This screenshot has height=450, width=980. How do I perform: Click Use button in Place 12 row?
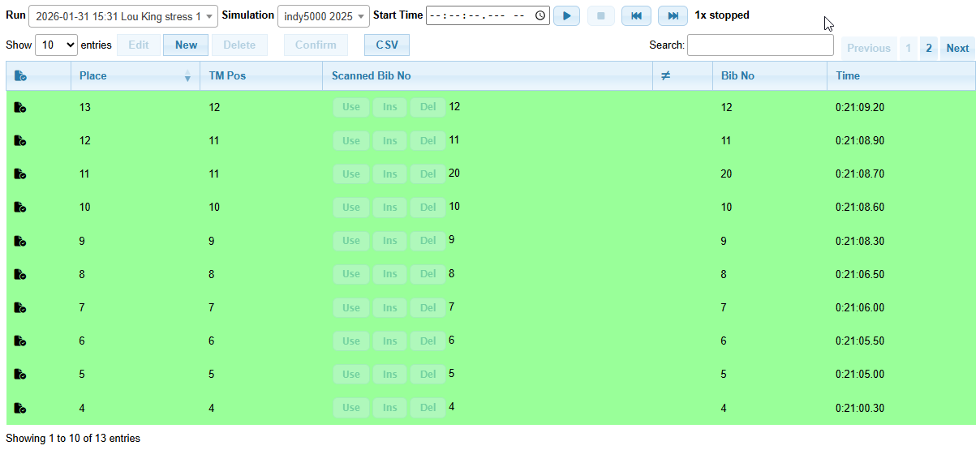coord(351,140)
